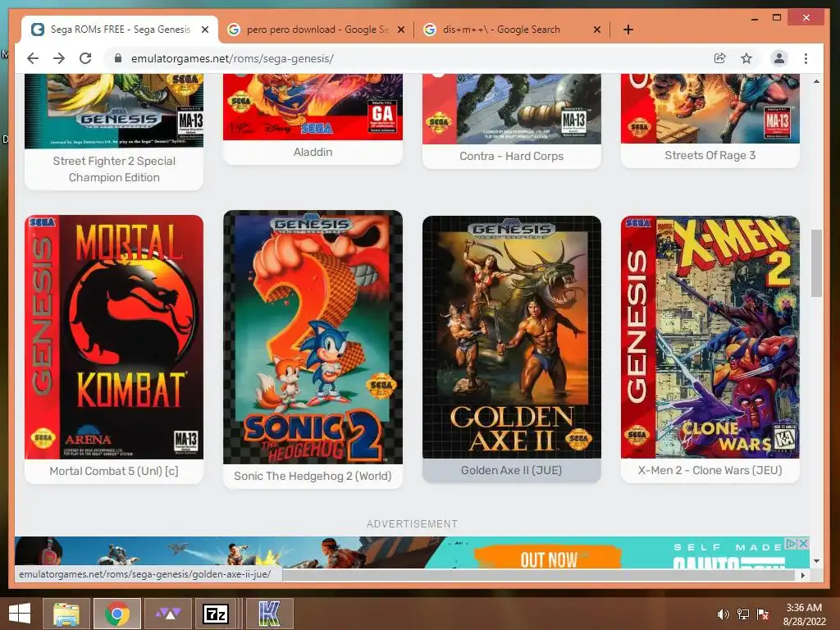Switch to pero pero download tab
Image resolution: width=840 pixels, height=630 pixels.
tap(316, 30)
